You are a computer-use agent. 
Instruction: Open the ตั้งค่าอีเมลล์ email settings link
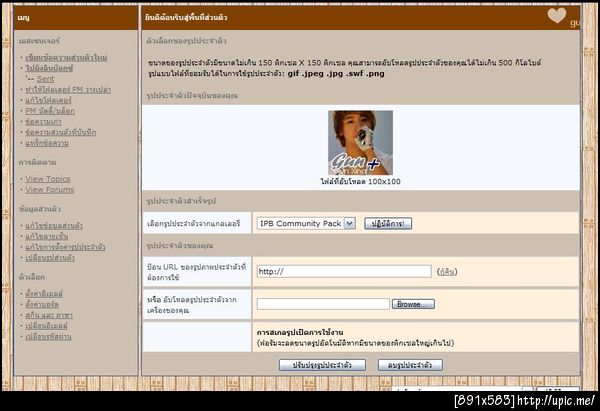pyautogui.click(x=44, y=294)
